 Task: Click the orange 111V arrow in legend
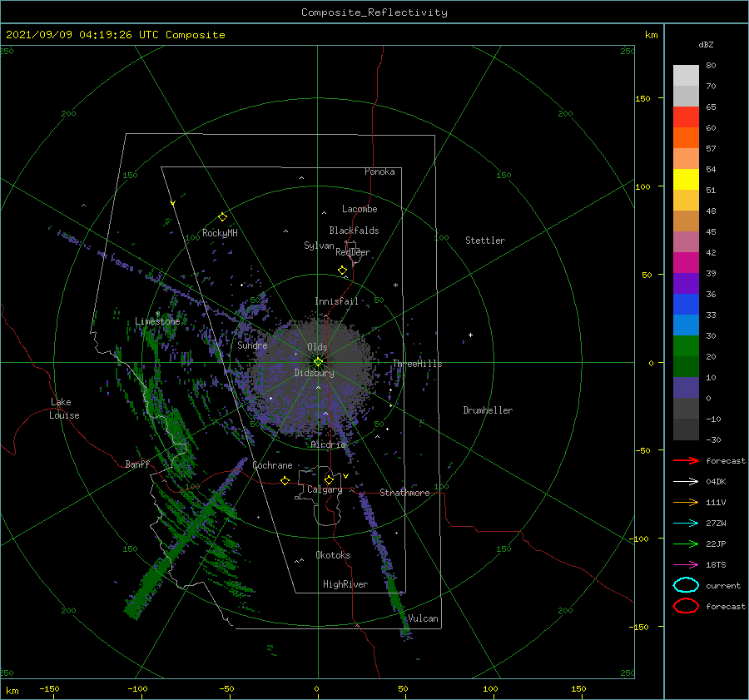pos(686,502)
